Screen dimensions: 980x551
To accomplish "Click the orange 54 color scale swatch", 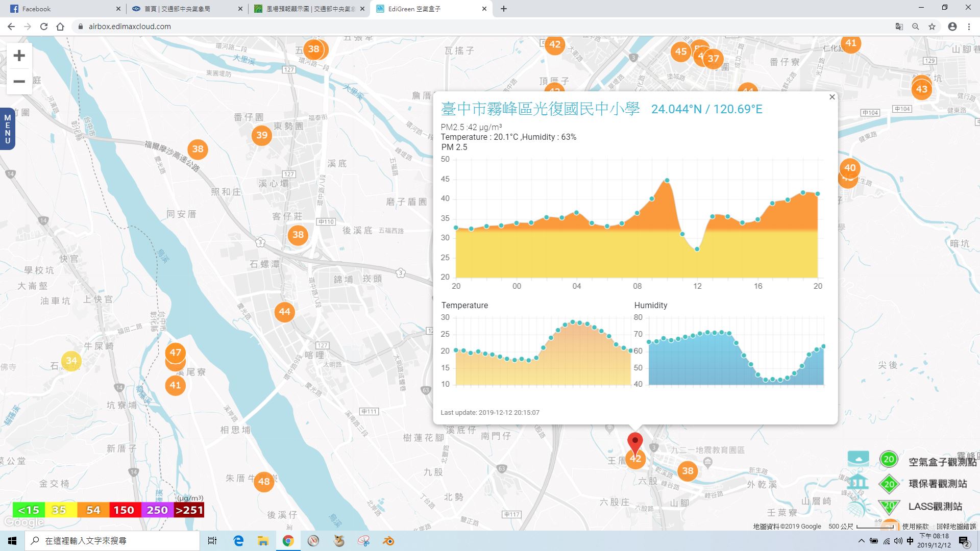I will [93, 510].
